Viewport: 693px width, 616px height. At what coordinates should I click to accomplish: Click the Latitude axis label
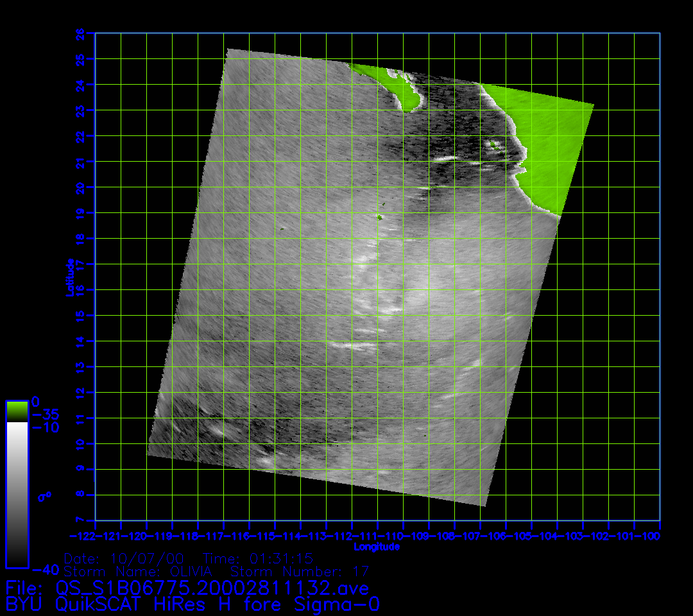pyautogui.click(x=69, y=277)
